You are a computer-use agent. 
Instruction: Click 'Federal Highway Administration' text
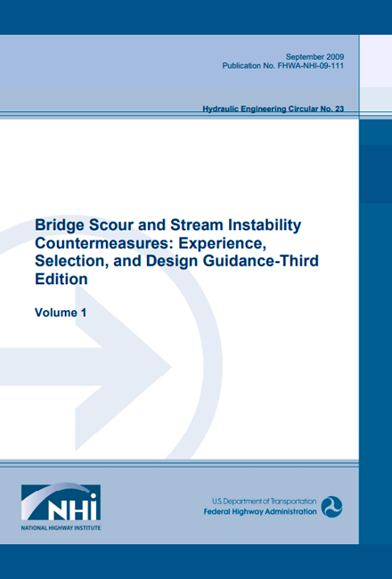tap(260, 512)
